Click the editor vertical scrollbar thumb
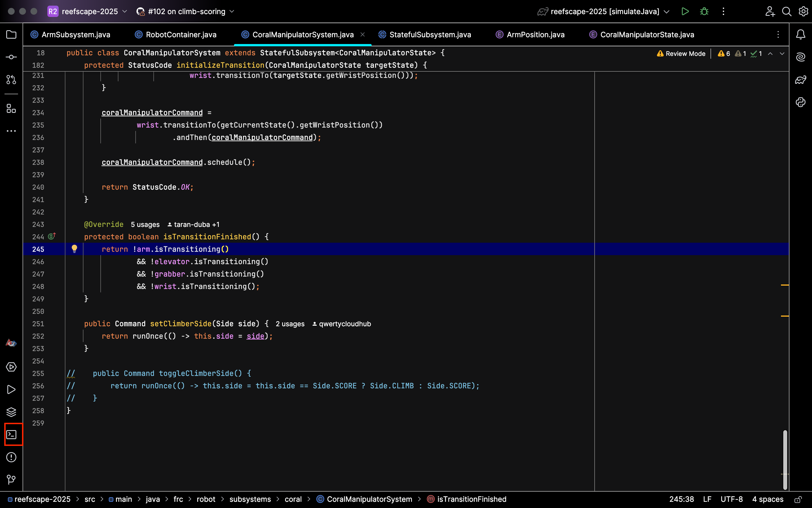 pyautogui.click(x=785, y=460)
